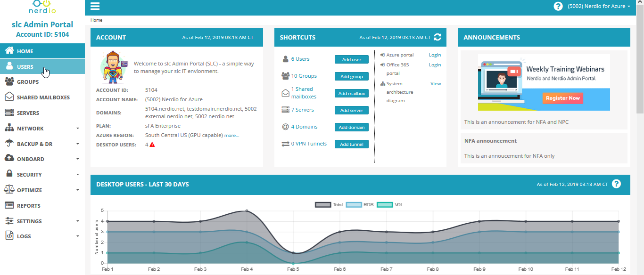
Task: Click the arrows icon beside 0 VPN Tunnels
Action: 285,144
